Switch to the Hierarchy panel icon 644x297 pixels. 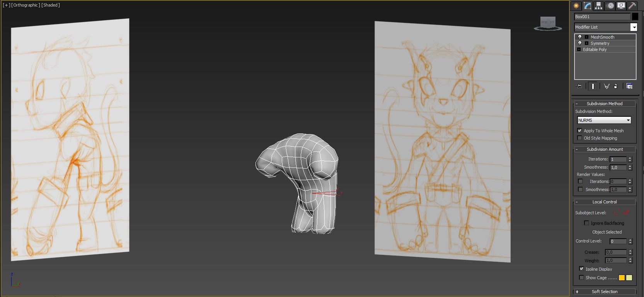599,6
